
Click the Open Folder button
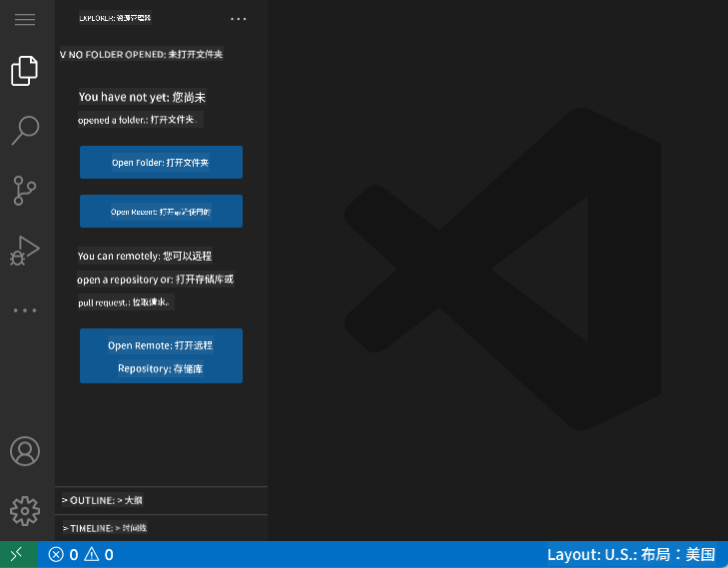tap(161, 163)
